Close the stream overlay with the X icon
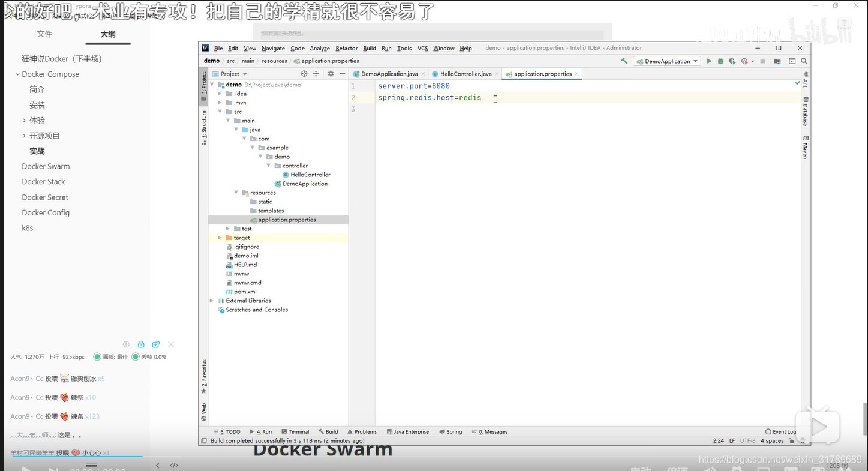 pos(171,344)
